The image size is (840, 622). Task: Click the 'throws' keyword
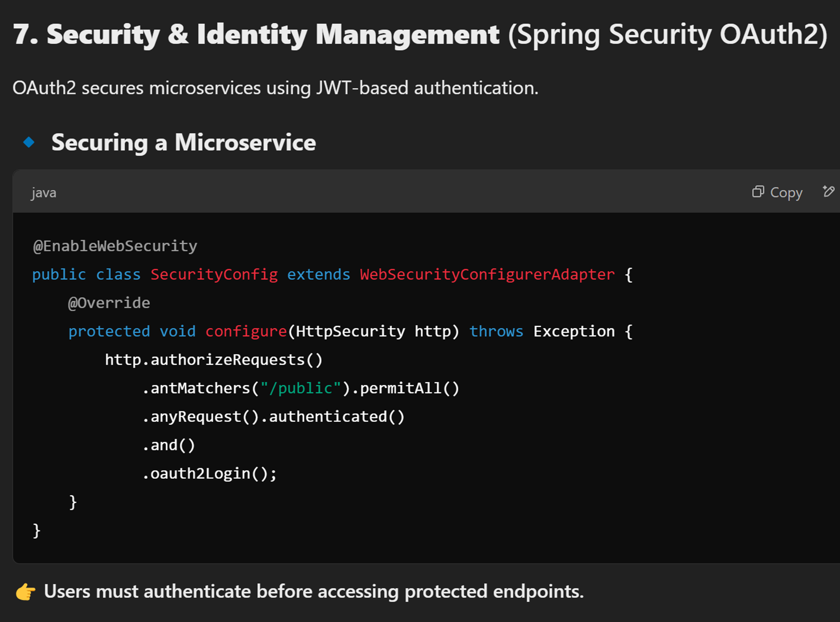[496, 331]
